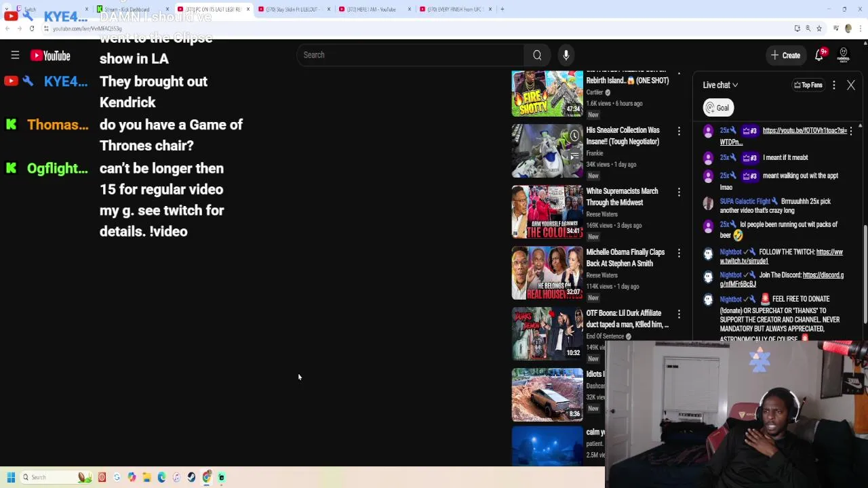Viewport: 868px width, 488px height.
Task: Open Chrome from the taskbar
Action: pyautogui.click(x=207, y=477)
